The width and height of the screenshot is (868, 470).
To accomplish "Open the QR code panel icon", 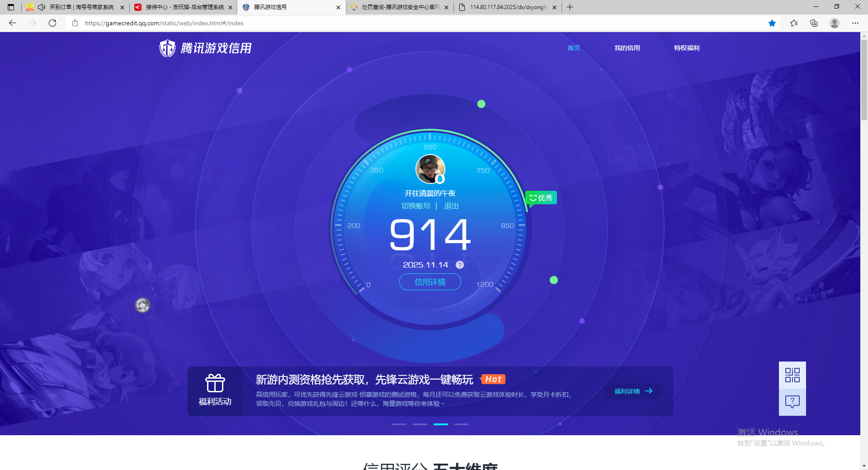I will [792, 375].
